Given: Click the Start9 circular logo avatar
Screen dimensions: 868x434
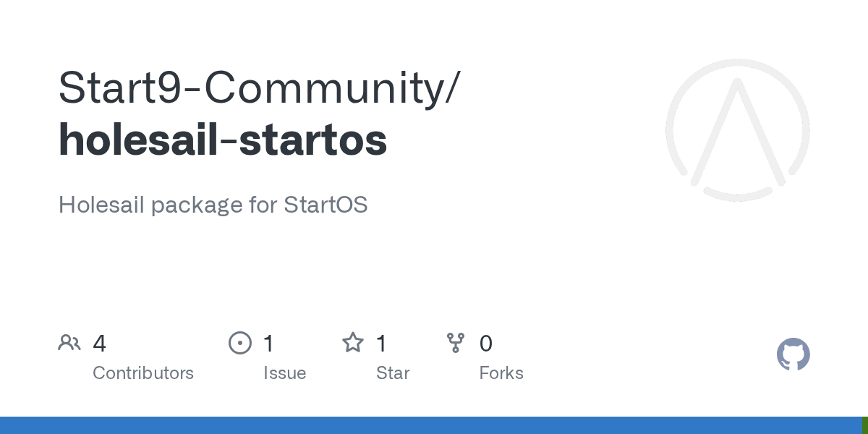Looking at the screenshot, I should [737, 130].
